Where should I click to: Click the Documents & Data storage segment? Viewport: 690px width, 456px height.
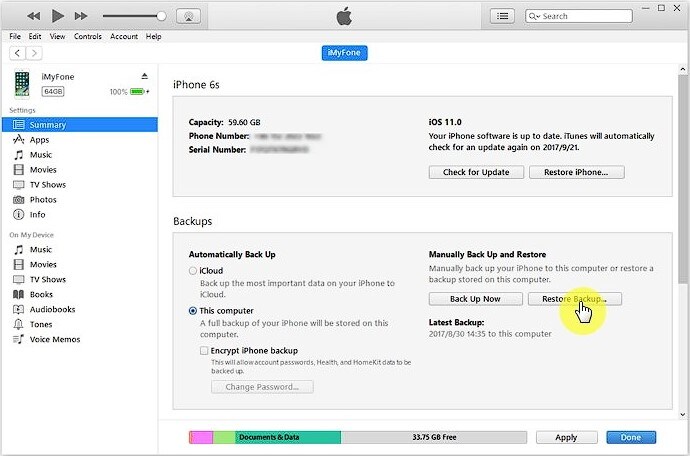point(288,438)
